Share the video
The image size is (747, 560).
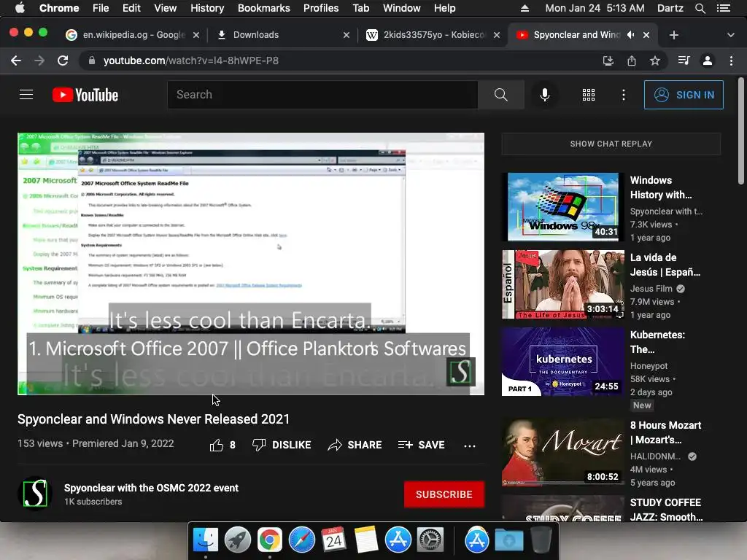pos(355,445)
